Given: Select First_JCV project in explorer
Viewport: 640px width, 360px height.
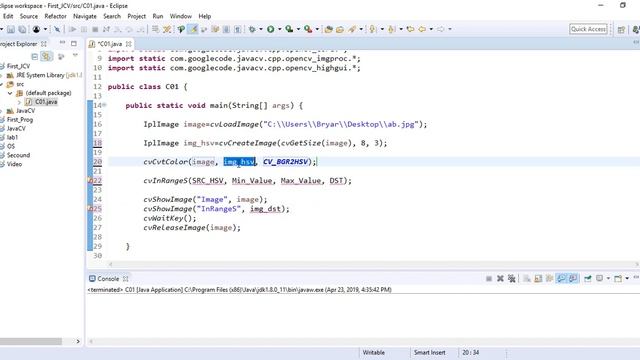Looking at the screenshot, I should click(x=18, y=66).
